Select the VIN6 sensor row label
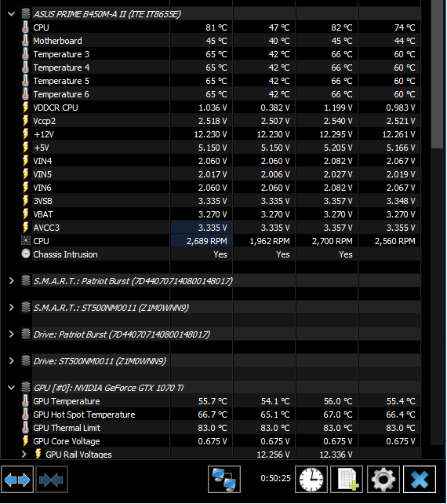The width and height of the screenshot is (447, 504). point(42,188)
